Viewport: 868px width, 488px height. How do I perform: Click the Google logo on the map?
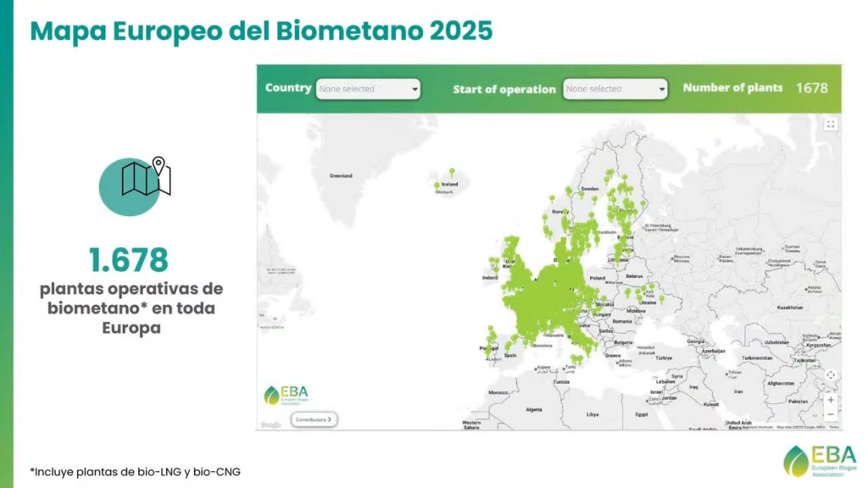[x=270, y=424]
